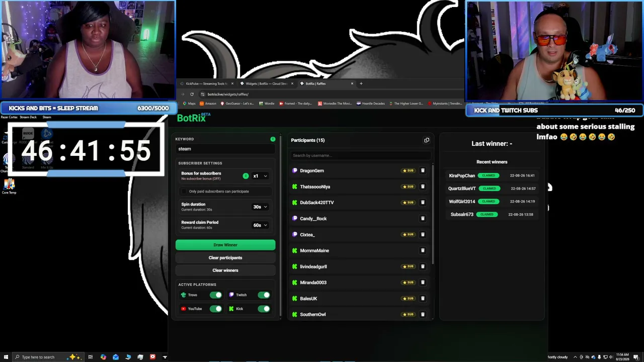Close the BotRix | Raffles tab
The height and width of the screenshot is (362, 644).
352,83
